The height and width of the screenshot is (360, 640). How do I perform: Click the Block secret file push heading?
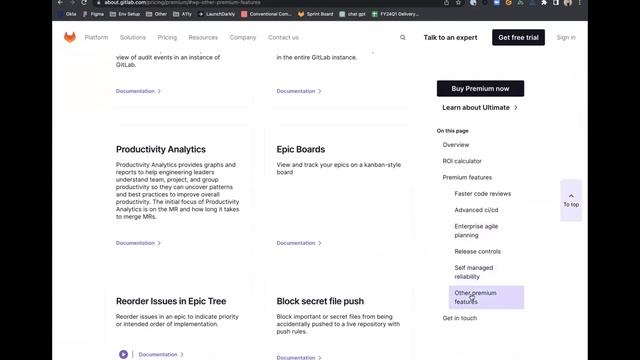click(320, 301)
